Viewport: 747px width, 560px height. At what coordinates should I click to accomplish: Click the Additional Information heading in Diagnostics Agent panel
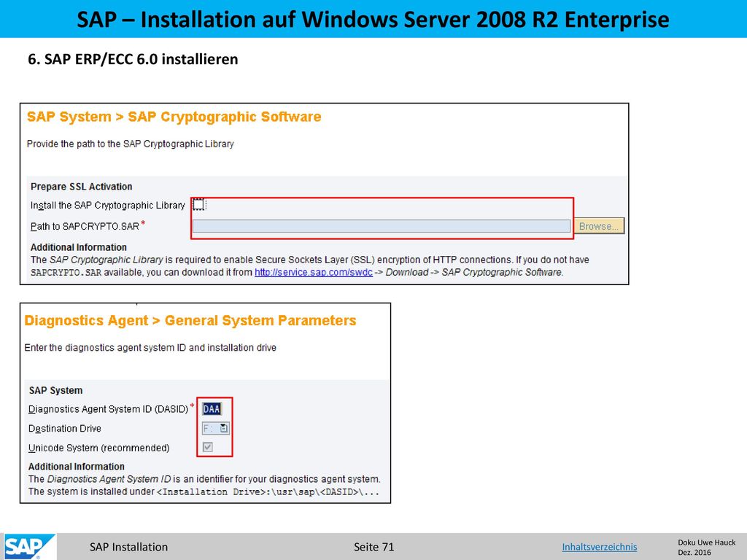click(76, 467)
